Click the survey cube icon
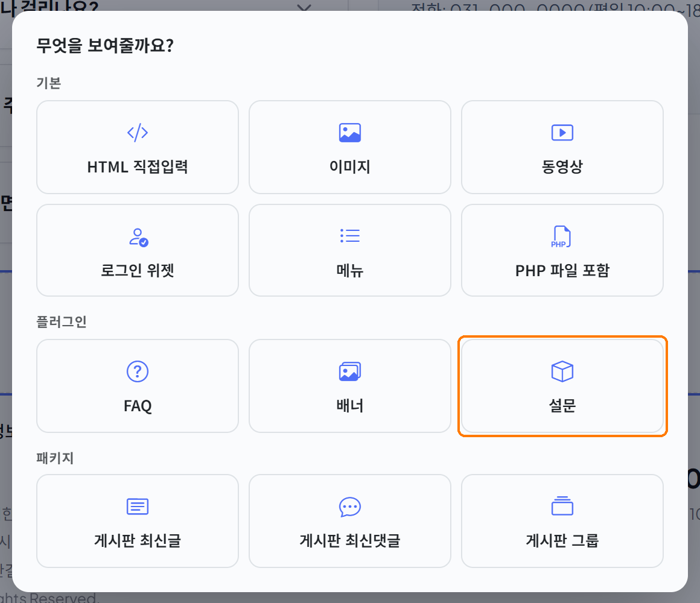This screenshot has width=700, height=603. click(x=562, y=371)
